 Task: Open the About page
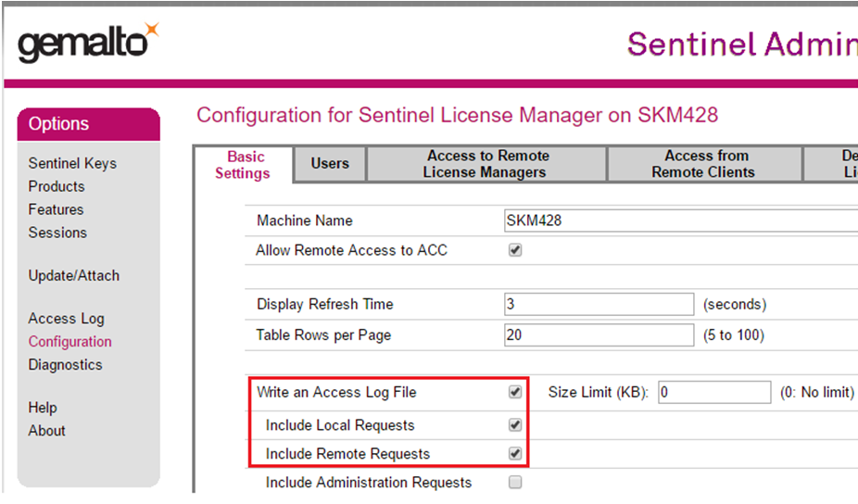click(46, 430)
